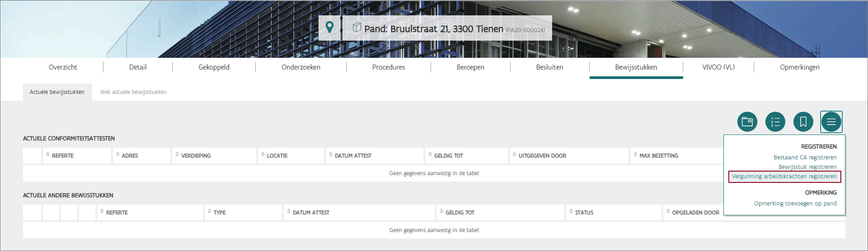Click the map location pin icon

pyautogui.click(x=330, y=28)
